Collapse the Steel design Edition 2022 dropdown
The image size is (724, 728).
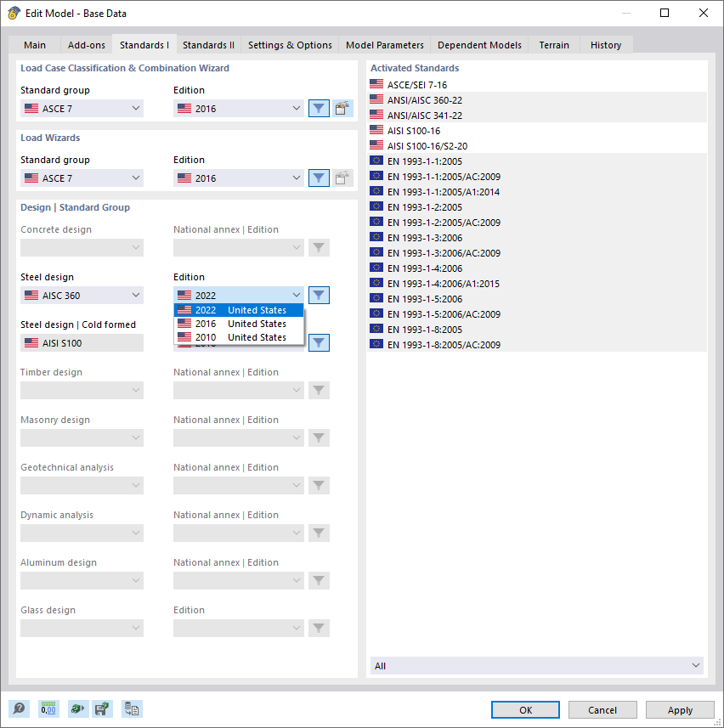(x=239, y=296)
